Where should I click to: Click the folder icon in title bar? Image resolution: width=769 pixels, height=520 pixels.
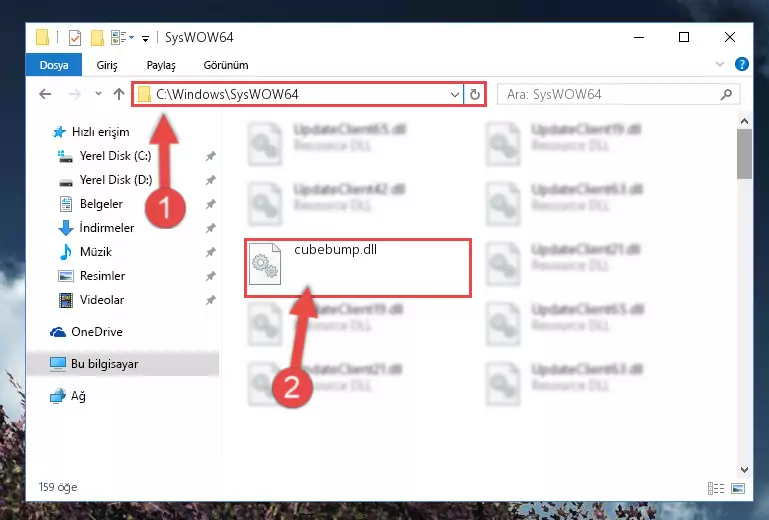tap(43, 37)
